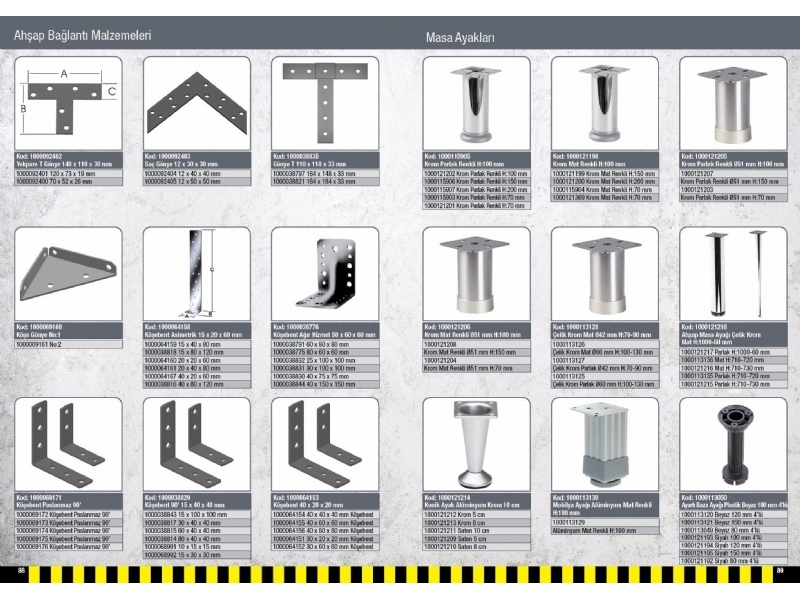
Task: Switch to the Ahşap Bağlantı Malzemeleri section header
Action: (x=83, y=33)
